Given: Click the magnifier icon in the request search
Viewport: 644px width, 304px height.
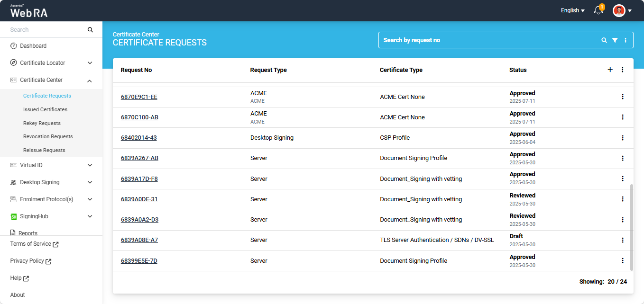Looking at the screenshot, I should [604, 40].
